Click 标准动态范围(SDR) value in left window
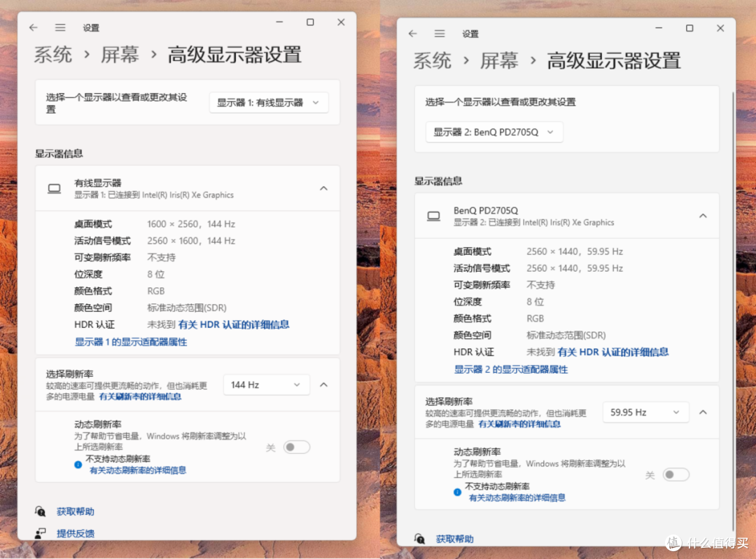756x559 pixels. (x=187, y=308)
